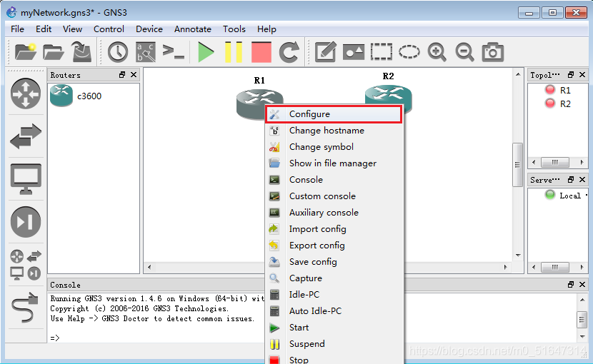593x364 pixels.
Task: Close the Console panel
Action: pyautogui.click(x=582, y=285)
